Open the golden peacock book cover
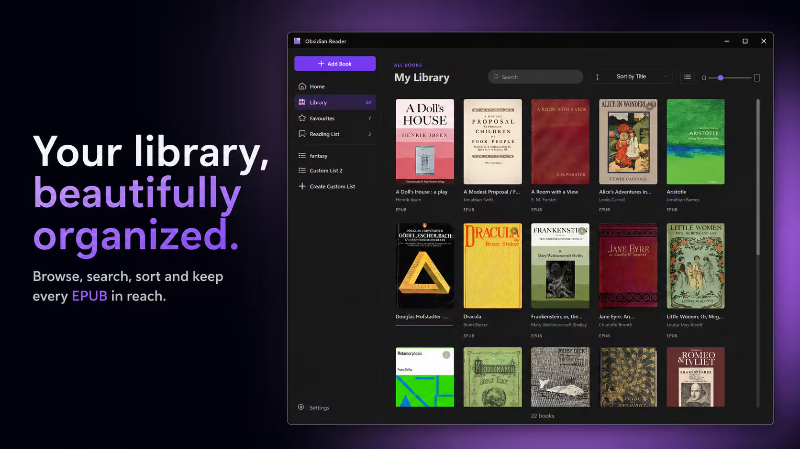Screen dimensions: 800x449 point(628,377)
